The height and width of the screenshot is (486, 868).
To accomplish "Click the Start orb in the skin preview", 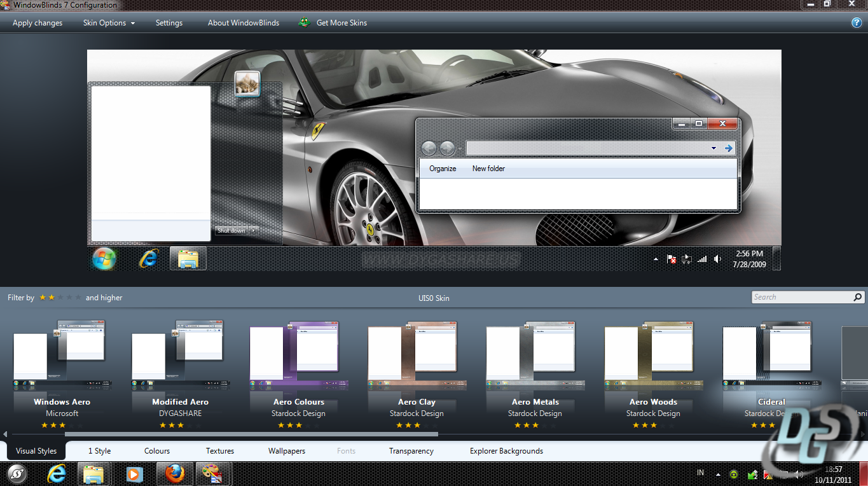I will (104, 258).
